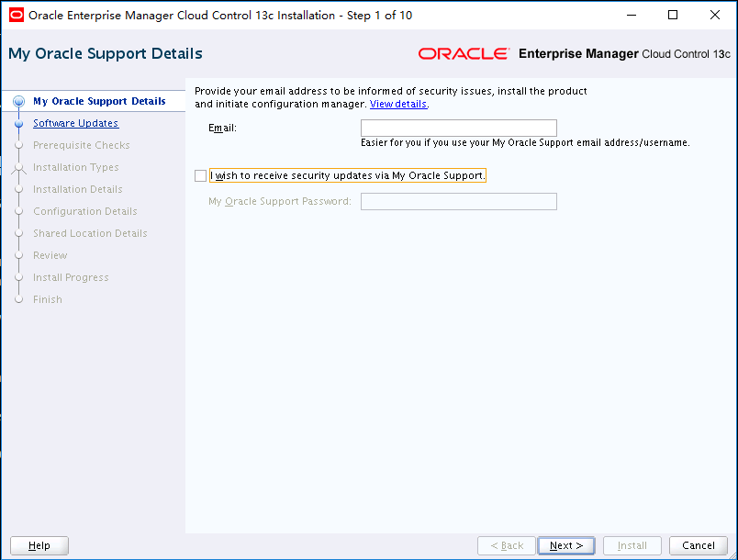Select the Email input field

coord(458,128)
